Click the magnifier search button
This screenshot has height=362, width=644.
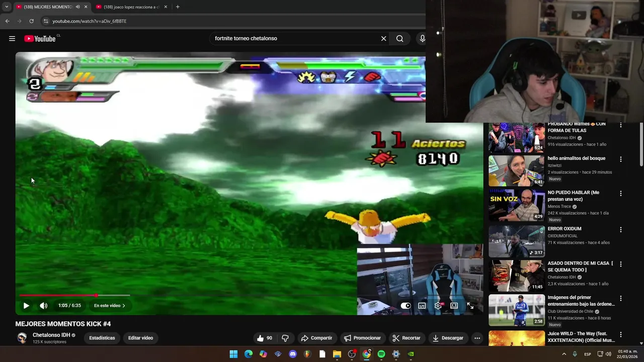399,39
